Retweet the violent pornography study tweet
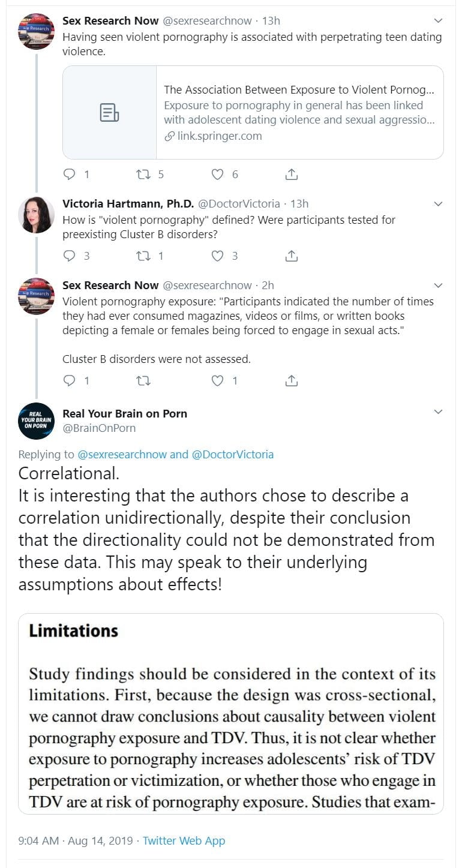This screenshot has width=465, height=868. pos(143,175)
